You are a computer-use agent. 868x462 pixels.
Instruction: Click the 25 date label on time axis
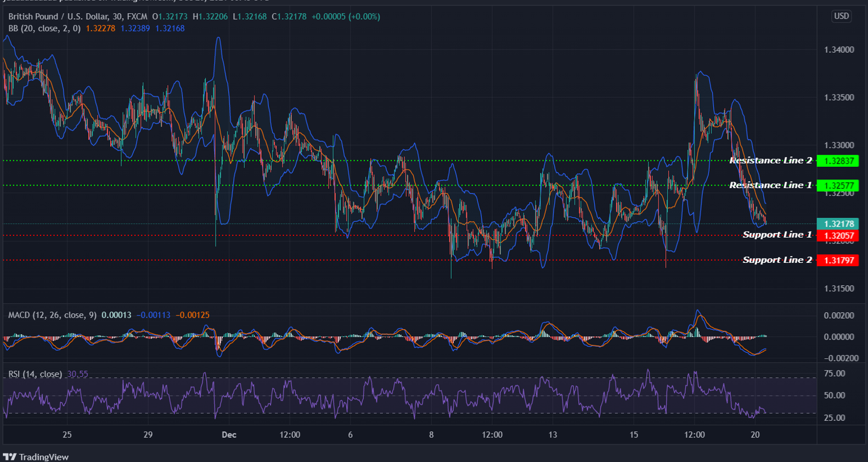(x=67, y=435)
